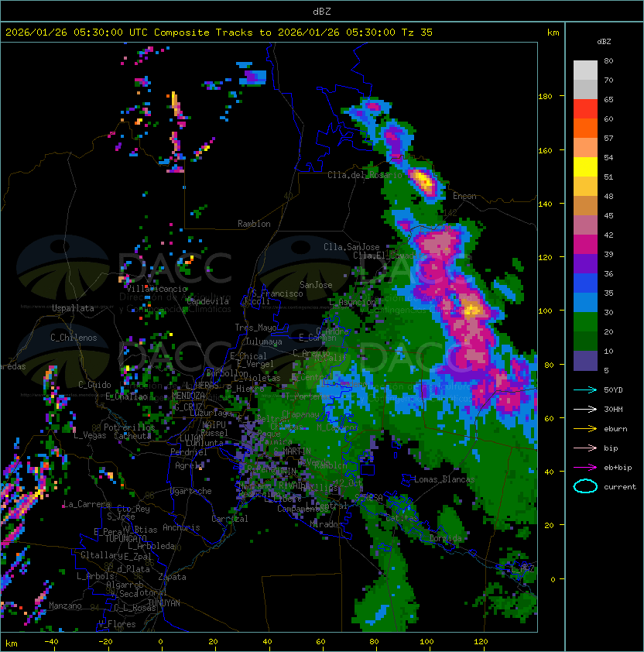Click the 'C_Guido' place label
This screenshot has width=644, height=652.
[x=94, y=384]
